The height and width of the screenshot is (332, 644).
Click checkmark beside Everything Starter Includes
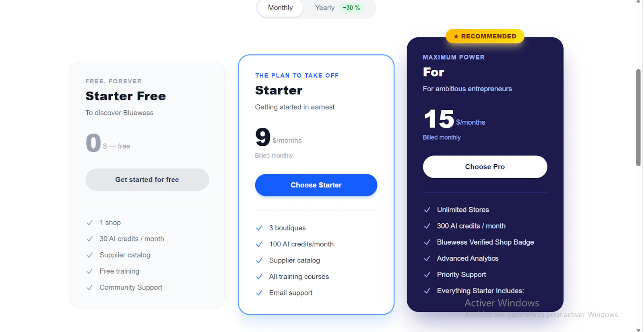427,291
